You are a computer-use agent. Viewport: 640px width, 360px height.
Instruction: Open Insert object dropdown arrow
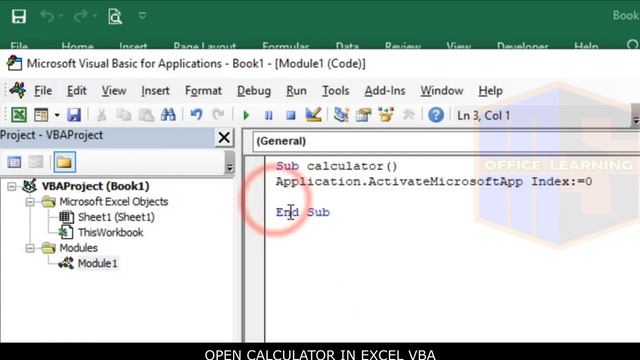[57, 115]
